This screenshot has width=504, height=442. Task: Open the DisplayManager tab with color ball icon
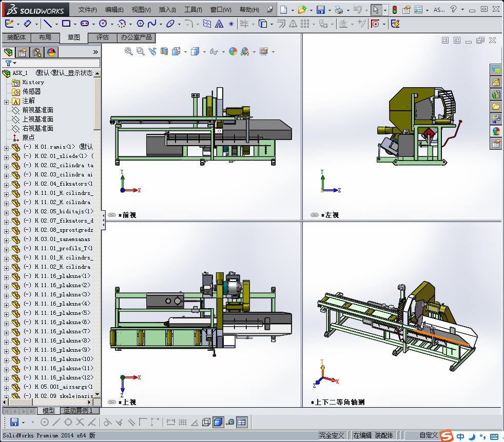[x=51, y=52]
